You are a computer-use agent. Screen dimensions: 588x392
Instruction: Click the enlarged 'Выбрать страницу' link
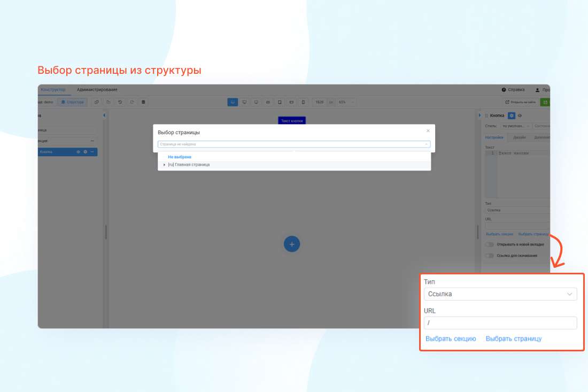pos(513,339)
